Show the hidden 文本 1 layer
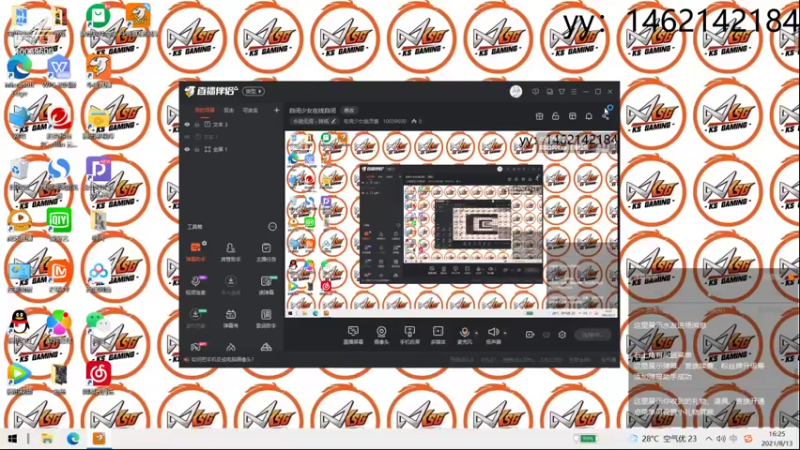 point(187,137)
